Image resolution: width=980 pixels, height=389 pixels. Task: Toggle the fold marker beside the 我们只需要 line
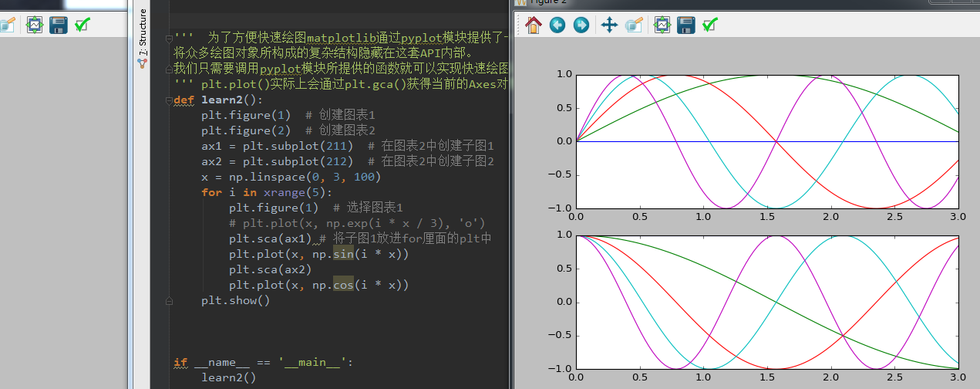tap(169, 69)
